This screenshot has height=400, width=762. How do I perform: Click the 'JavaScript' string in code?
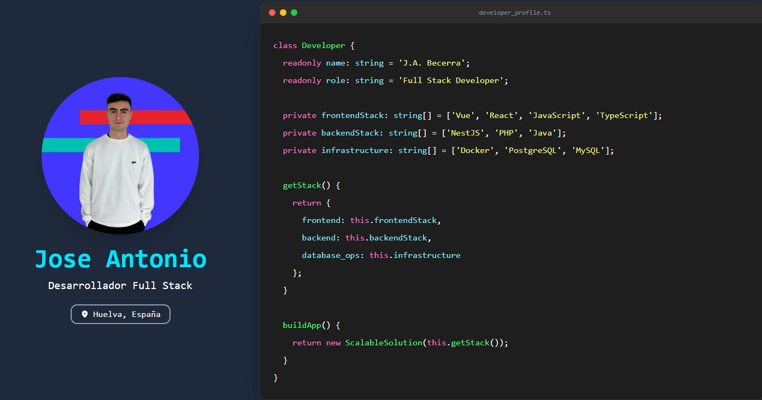coord(557,115)
